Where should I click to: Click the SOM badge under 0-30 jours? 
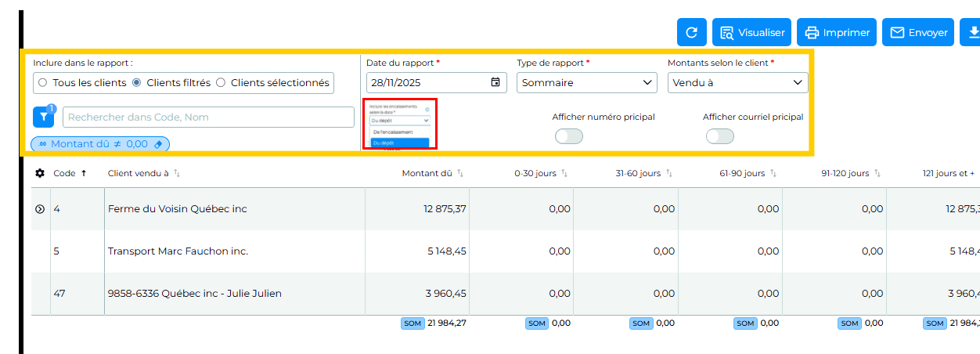(537, 323)
